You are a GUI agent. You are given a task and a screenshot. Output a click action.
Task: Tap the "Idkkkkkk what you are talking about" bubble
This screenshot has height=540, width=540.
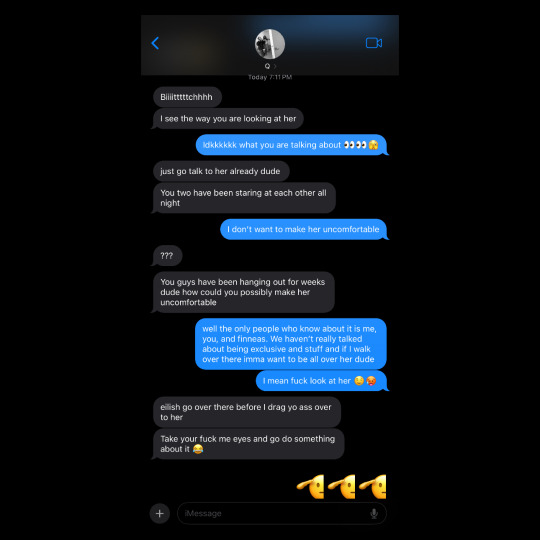click(x=292, y=145)
